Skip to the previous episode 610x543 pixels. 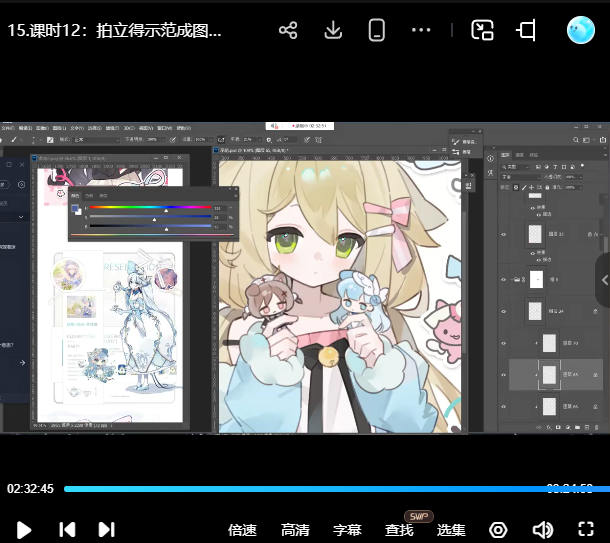pos(67,530)
